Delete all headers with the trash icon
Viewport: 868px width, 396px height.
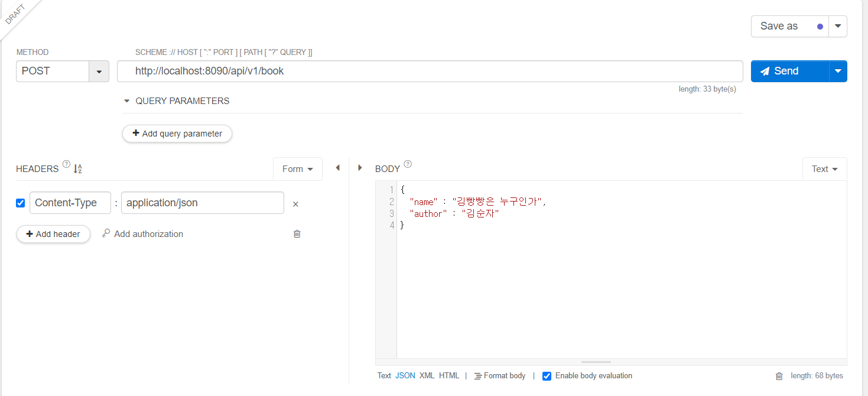click(297, 233)
